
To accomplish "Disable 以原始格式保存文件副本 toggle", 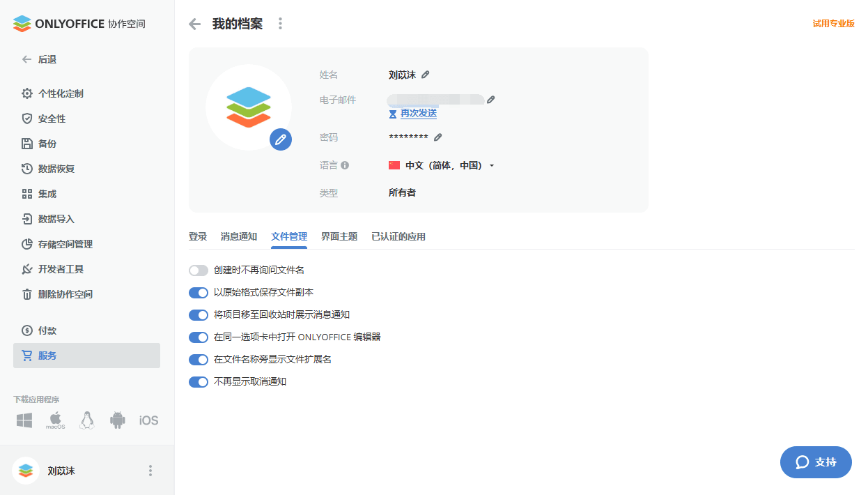I will coord(199,292).
